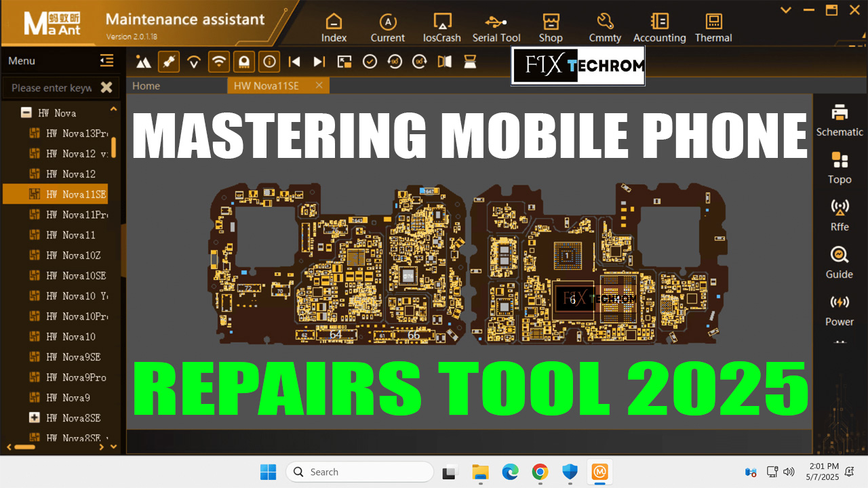Click the last toolbar icon after mirror

coord(469,62)
